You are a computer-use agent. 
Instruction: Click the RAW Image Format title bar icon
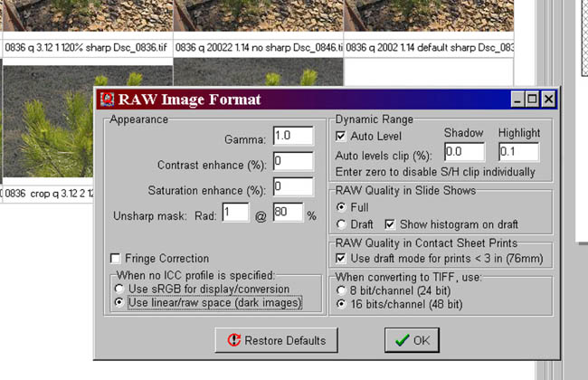[107, 99]
